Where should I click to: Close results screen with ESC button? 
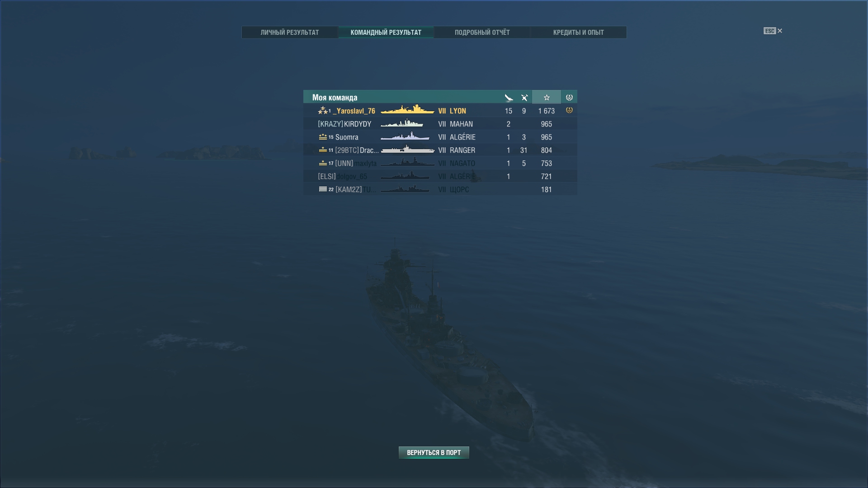pyautogui.click(x=773, y=31)
